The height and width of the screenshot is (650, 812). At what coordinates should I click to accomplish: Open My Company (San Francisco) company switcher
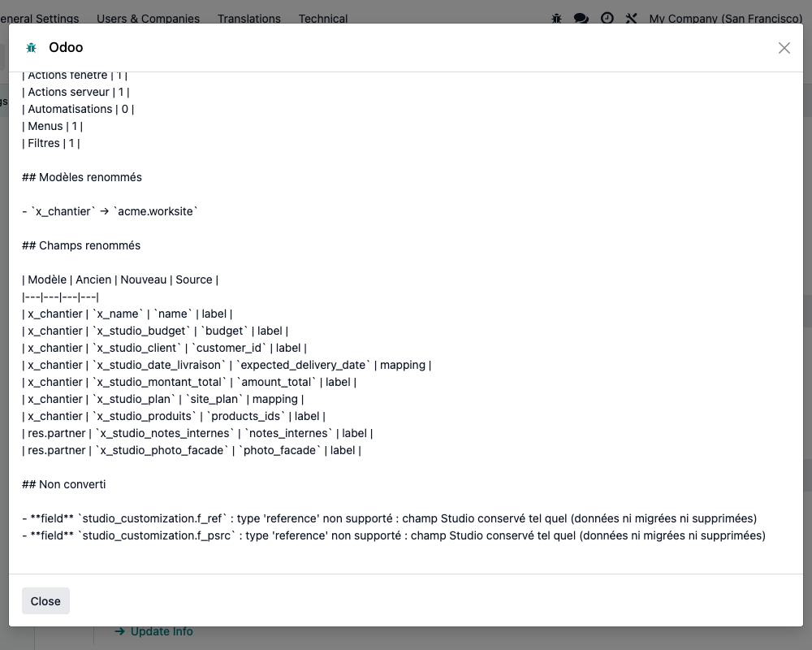click(725, 19)
